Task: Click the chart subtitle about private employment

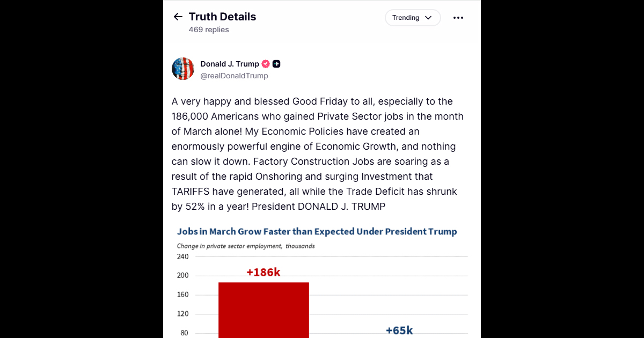Action: point(246,246)
